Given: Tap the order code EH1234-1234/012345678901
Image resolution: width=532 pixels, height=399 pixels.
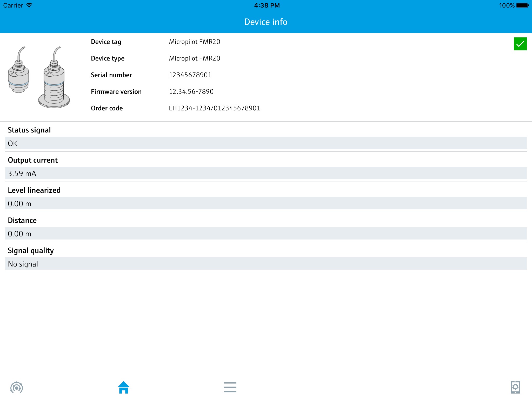Looking at the screenshot, I should [x=215, y=108].
